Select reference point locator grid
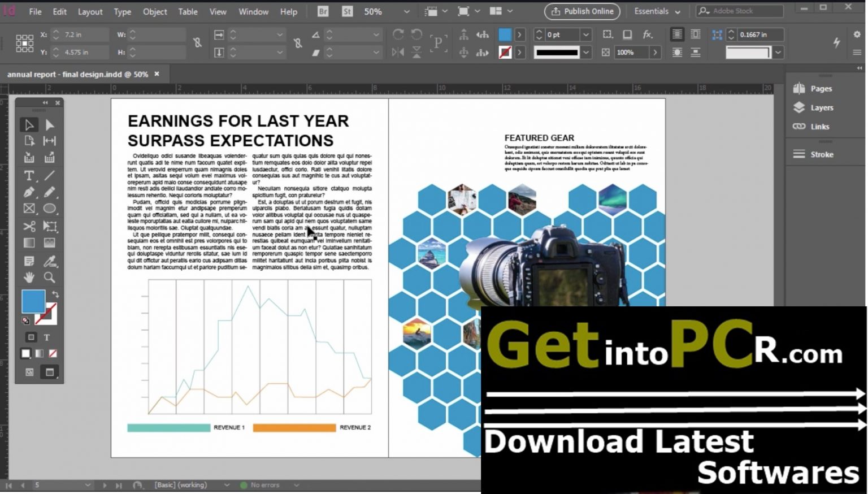 pos(24,43)
